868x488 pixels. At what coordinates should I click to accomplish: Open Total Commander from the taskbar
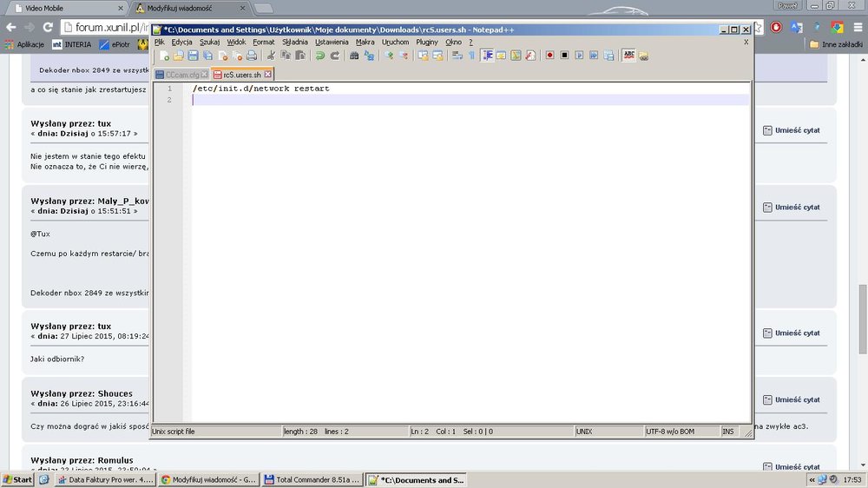pos(311,479)
